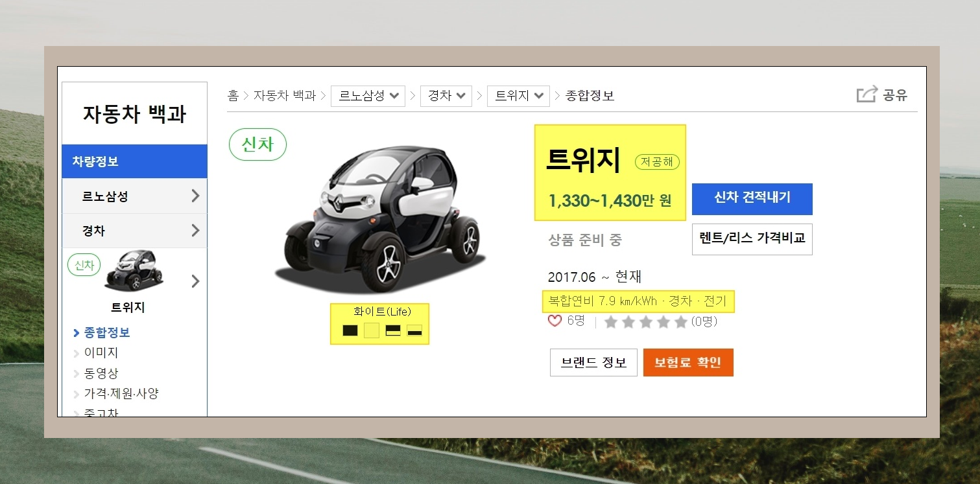Image resolution: width=980 pixels, height=484 pixels.
Task: Click the small 신차 badge in sidebar
Action: [84, 265]
